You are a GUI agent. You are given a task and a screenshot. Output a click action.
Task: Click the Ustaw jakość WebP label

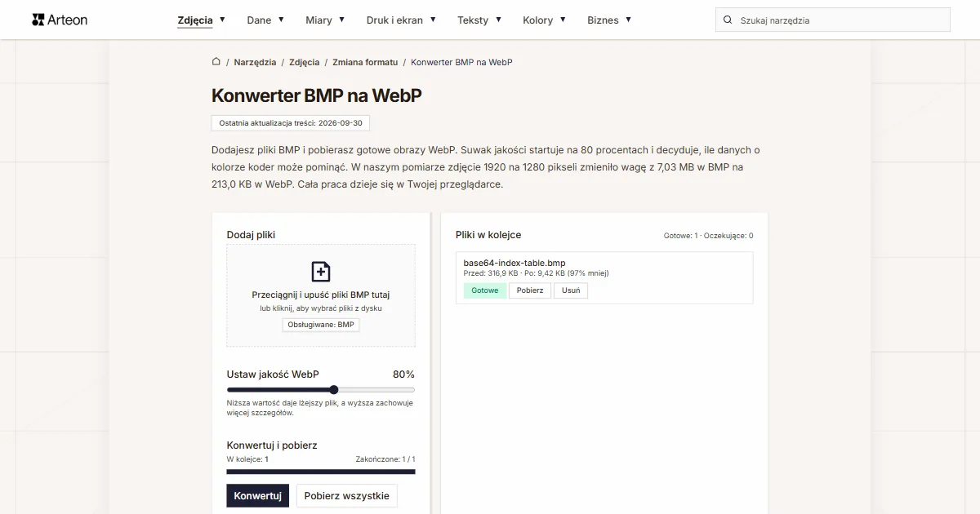pyautogui.click(x=273, y=374)
